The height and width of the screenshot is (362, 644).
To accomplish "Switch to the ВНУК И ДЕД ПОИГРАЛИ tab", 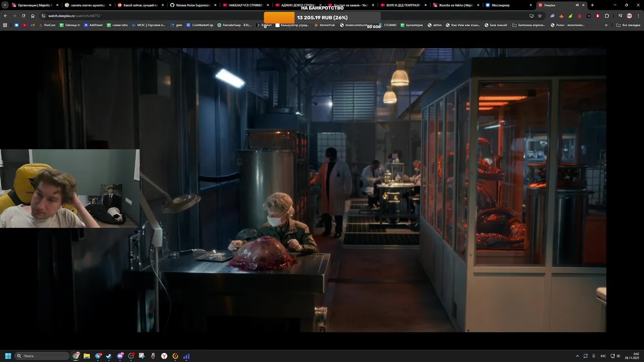I will point(404,5).
